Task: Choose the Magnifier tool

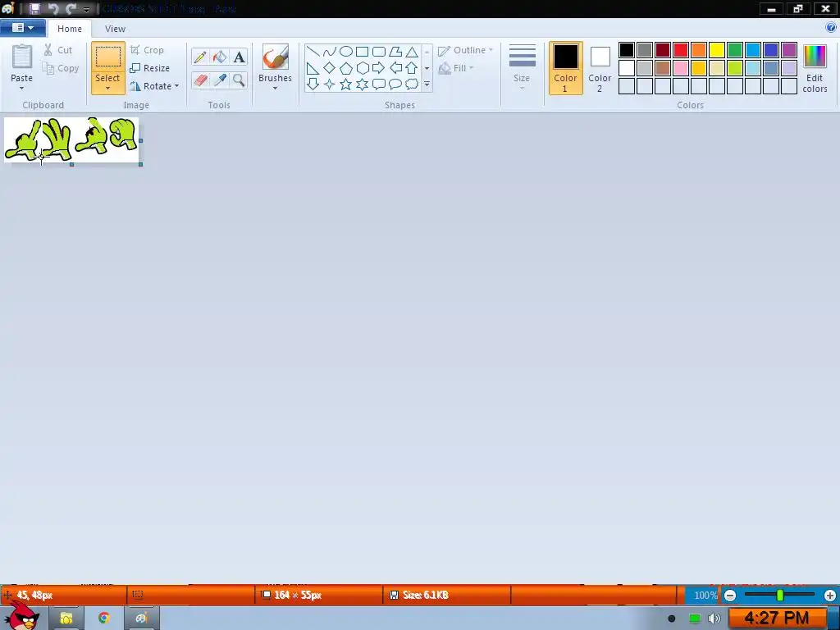Action: (x=240, y=80)
